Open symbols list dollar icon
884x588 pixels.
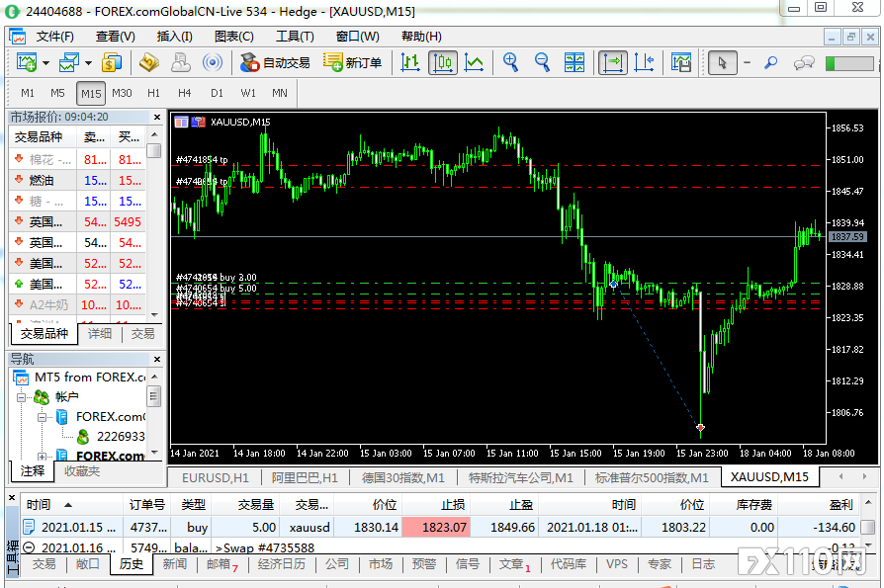coord(112,62)
